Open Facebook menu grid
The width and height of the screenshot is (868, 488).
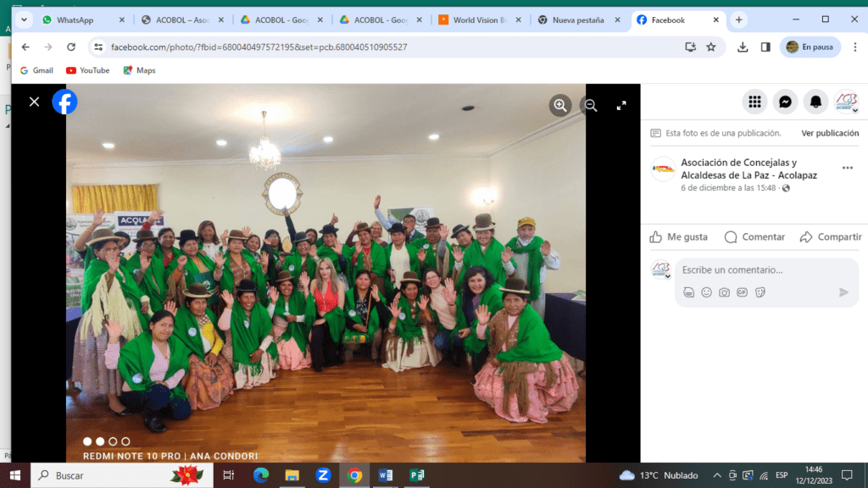(x=754, y=102)
